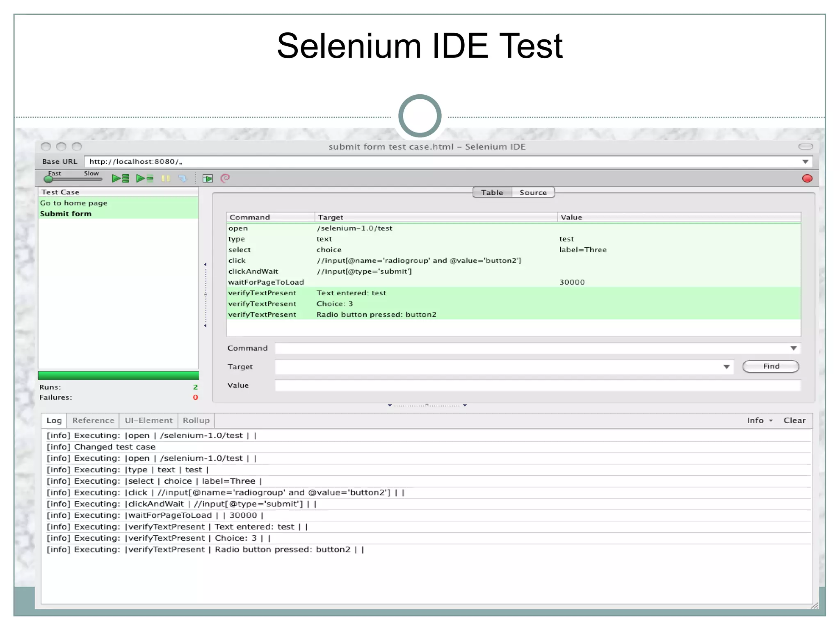The height and width of the screenshot is (630, 840).
Task: Open the Base URL dropdown arrow
Action: pos(805,162)
